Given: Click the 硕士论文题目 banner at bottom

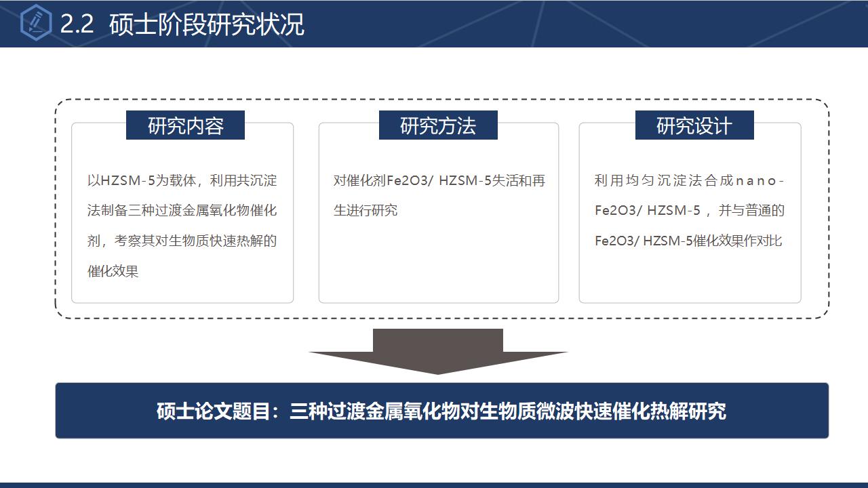Looking at the screenshot, I should point(442,411).
